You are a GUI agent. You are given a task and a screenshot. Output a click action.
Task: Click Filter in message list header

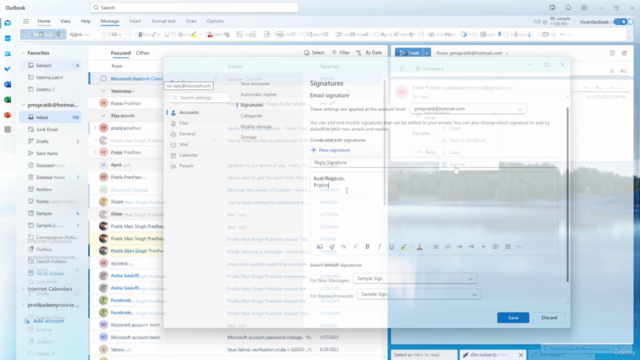coord(341,53)
